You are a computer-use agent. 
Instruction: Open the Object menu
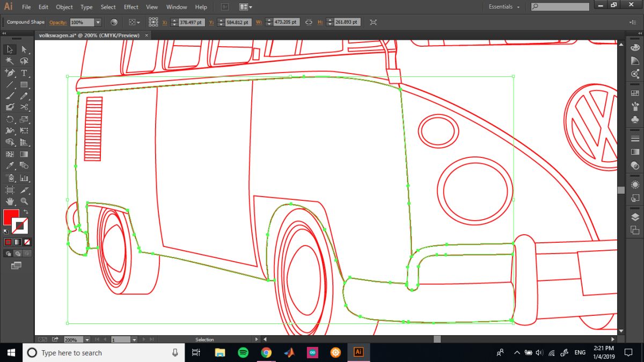(64, 7)
